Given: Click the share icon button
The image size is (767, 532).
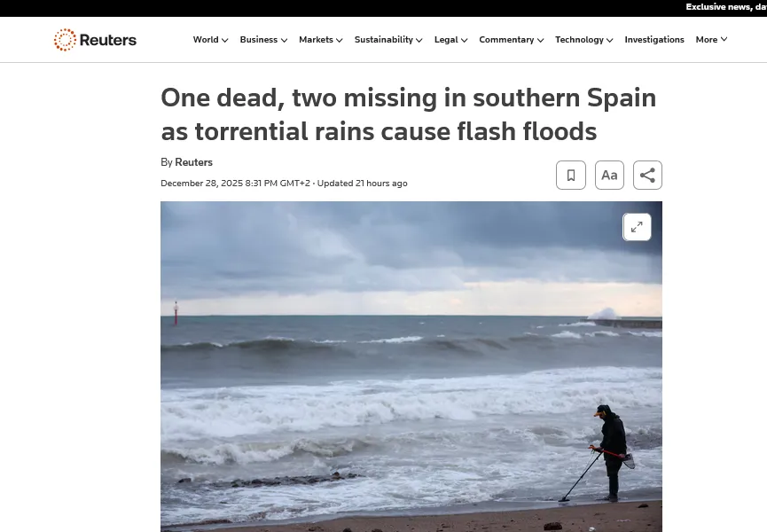Looking at the screenshot, I should pyautogui.click(x=647, y=175).
